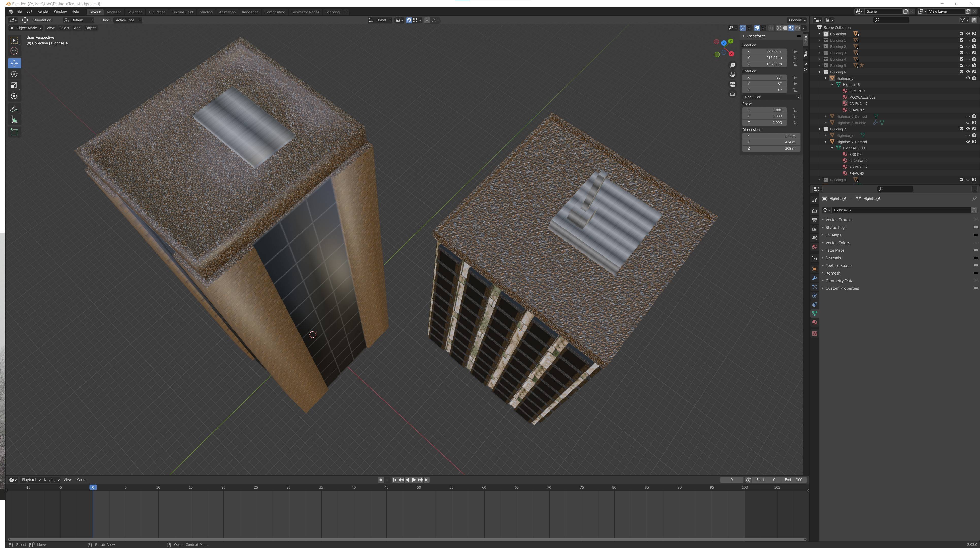Select the Add Cube tool
This screenshot has height=548, width=980.
pos(14,132)
